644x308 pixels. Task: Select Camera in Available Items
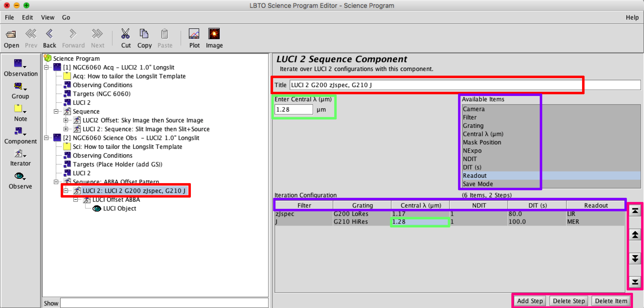pyautogui.click(x=551, y=109)
